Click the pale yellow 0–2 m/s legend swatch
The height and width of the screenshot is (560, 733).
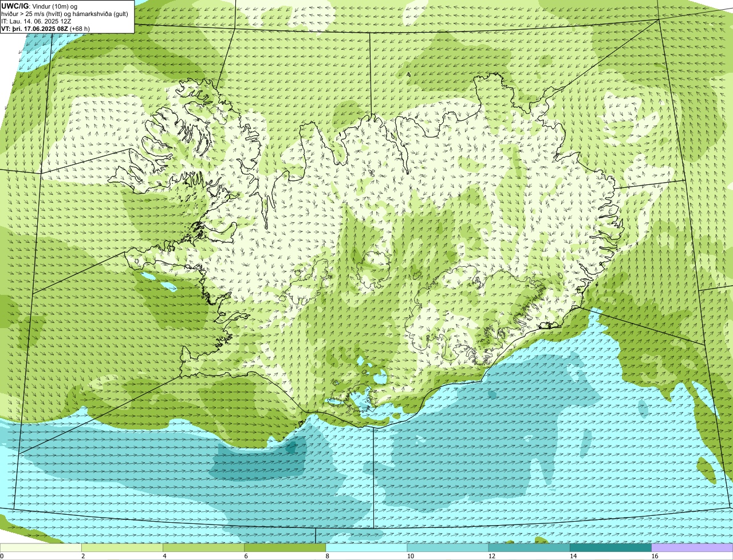tap(41, 548)
